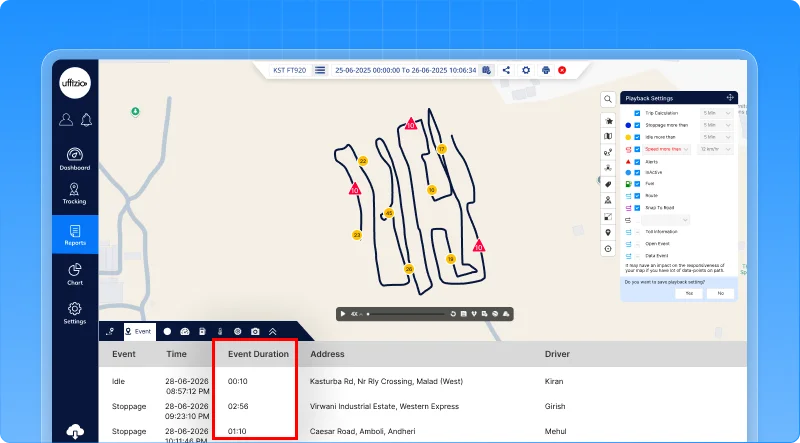The height and width of the screenshot is (443, 800).
Task: Open the temperature thermometer tab icon
Action: pyautogui.click(x=220, y=331)
